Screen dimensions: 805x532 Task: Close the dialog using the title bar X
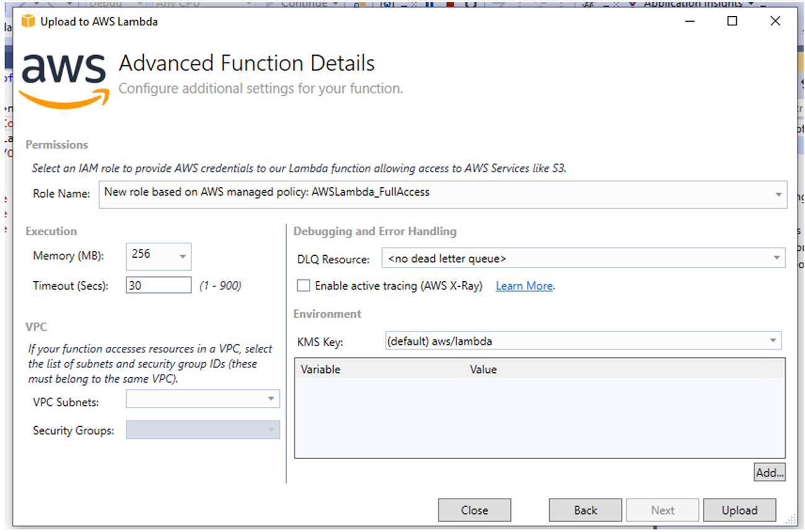click(x=775, y=22)
